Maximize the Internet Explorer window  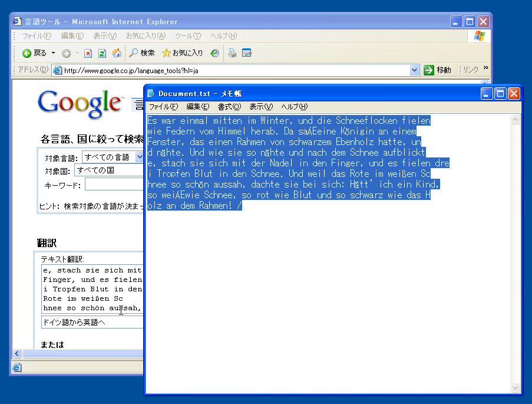tap(470, 22)
